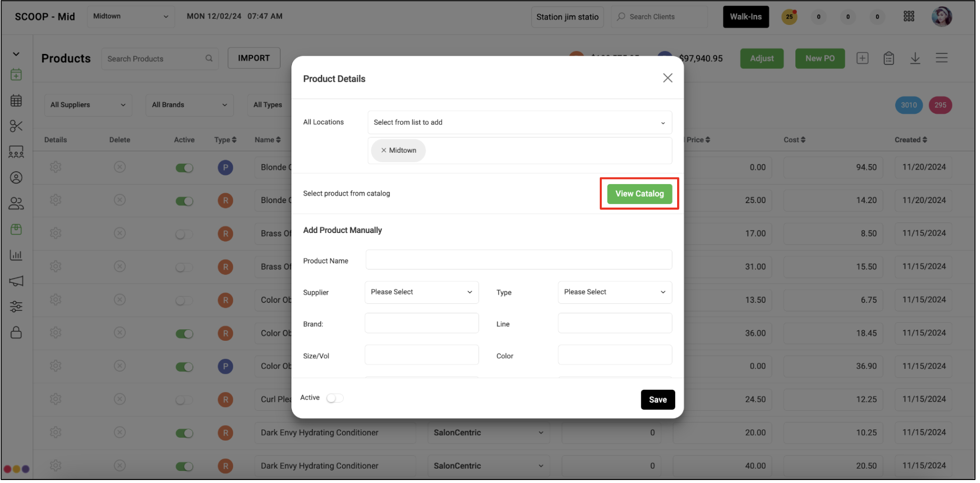Toggle the Active switch in Product Details
Image resolution: width=980 pixels, height=483 pixels.
click(x=335, y=398)
